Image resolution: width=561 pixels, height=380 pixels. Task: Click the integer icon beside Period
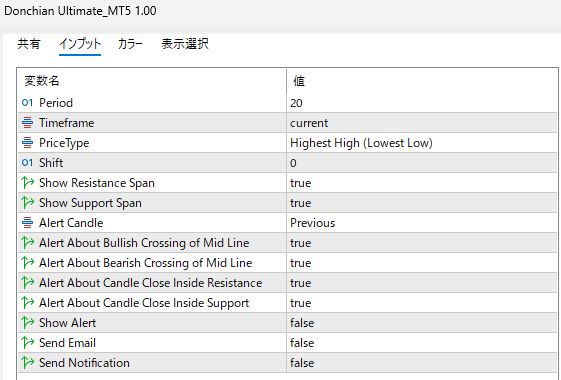coord(27,103)
